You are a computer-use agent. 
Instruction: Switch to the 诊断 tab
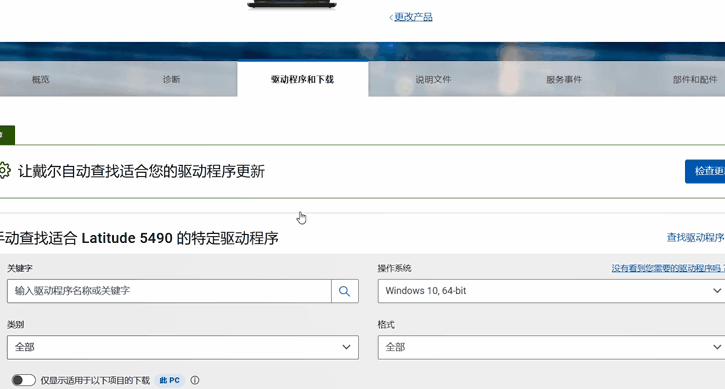pos(172,80)
